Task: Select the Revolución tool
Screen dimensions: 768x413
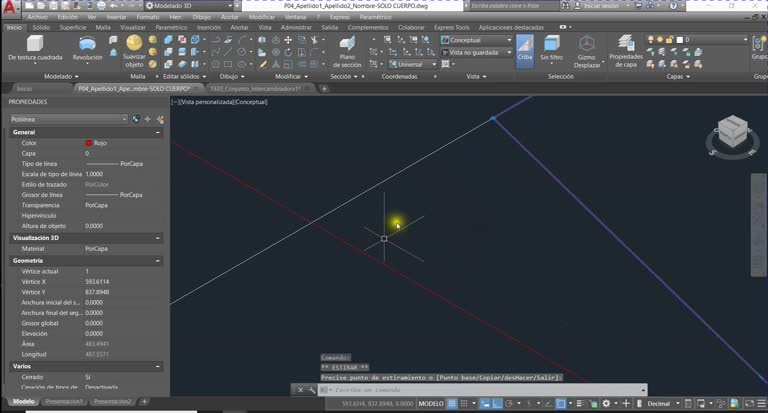Action: pos(87,48)
